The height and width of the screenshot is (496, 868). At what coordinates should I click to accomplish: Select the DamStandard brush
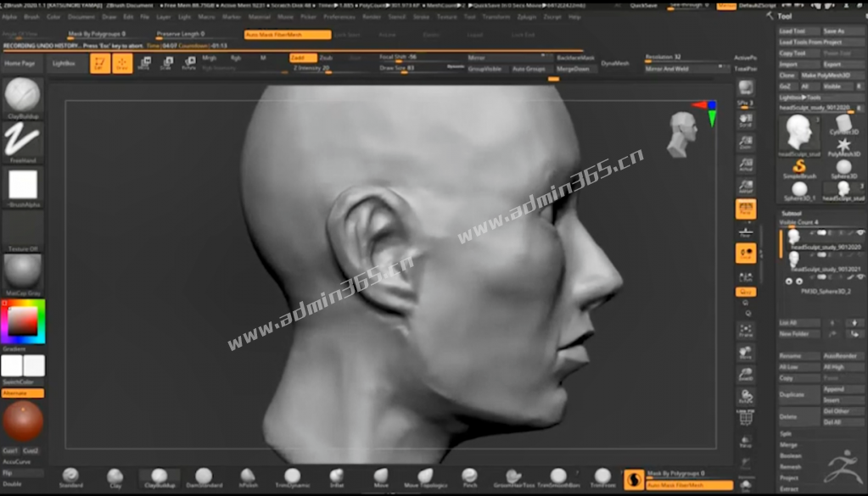click(x=204, y=477)
